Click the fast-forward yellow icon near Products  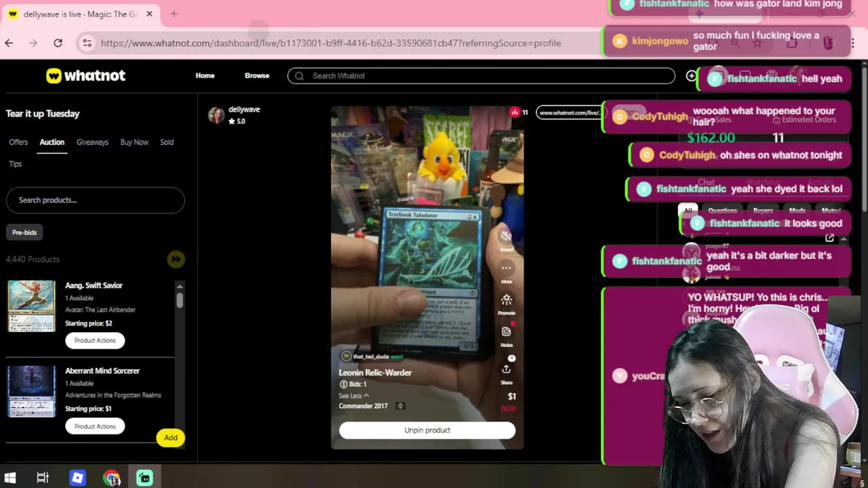click(176, 259)
